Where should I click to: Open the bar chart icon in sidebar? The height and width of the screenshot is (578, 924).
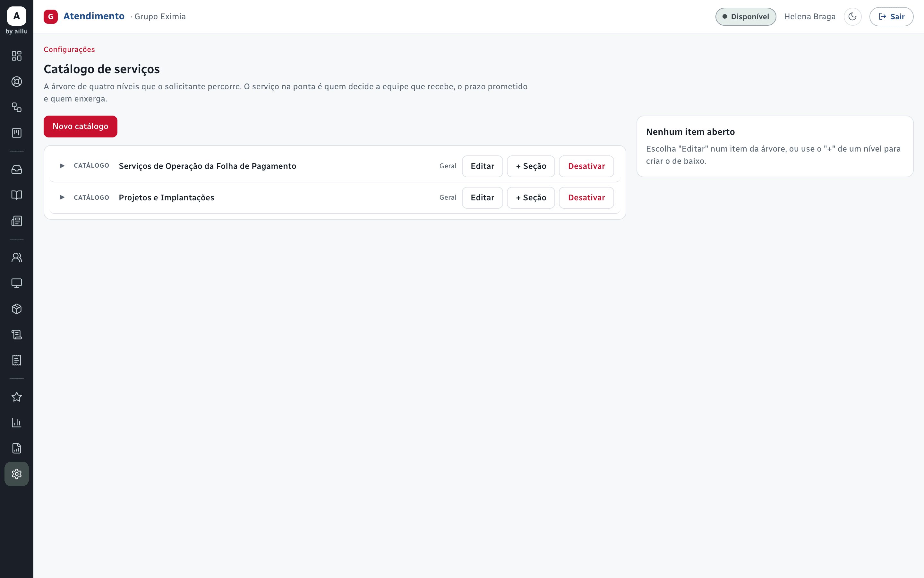(x=16, y=422)
